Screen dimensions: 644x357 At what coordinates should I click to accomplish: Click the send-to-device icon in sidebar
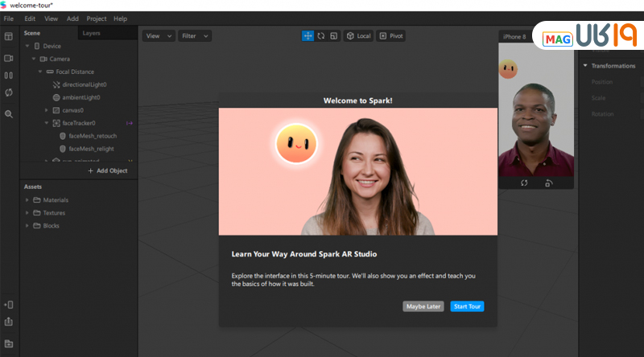9,305
